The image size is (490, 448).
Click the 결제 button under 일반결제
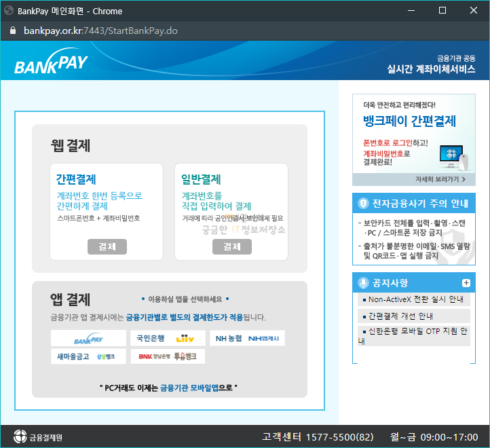232,246
